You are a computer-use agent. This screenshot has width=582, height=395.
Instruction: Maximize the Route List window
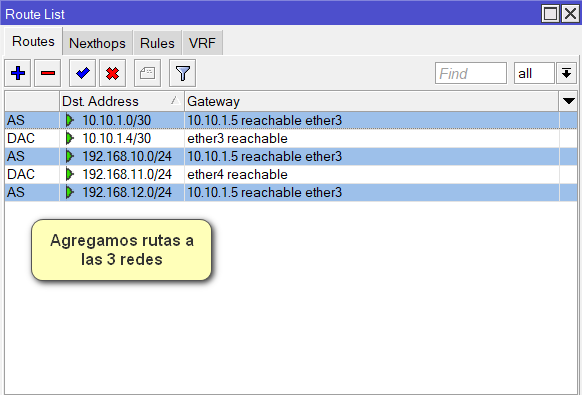pyautogui.click(x=550, y=14)
